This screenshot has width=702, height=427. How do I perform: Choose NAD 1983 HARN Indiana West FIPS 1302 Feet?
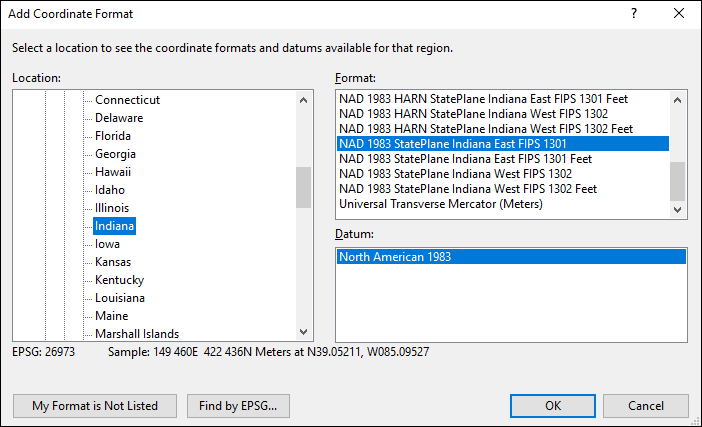pos(502,129)
